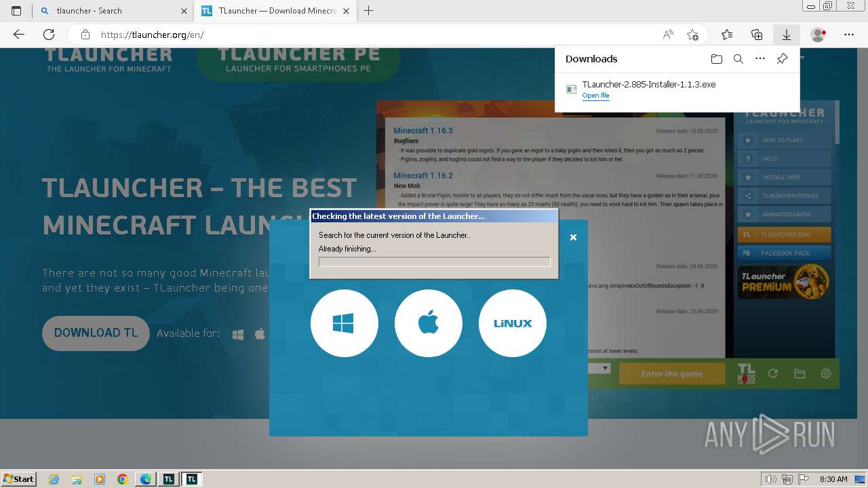Close the tlauncher Search tab
Image resolution: width=868 pixels, height=488 pixels.
tap(184, 11)
